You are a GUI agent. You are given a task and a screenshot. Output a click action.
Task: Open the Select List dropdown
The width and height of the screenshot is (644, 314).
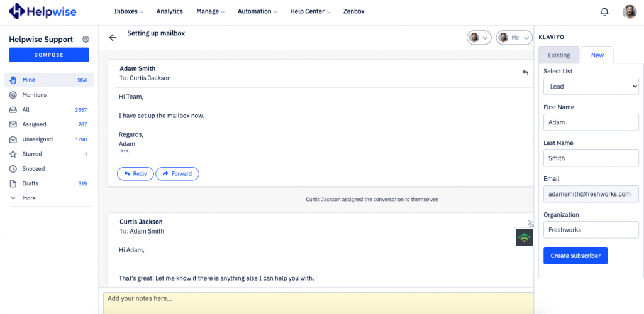(x=591, y=87)
